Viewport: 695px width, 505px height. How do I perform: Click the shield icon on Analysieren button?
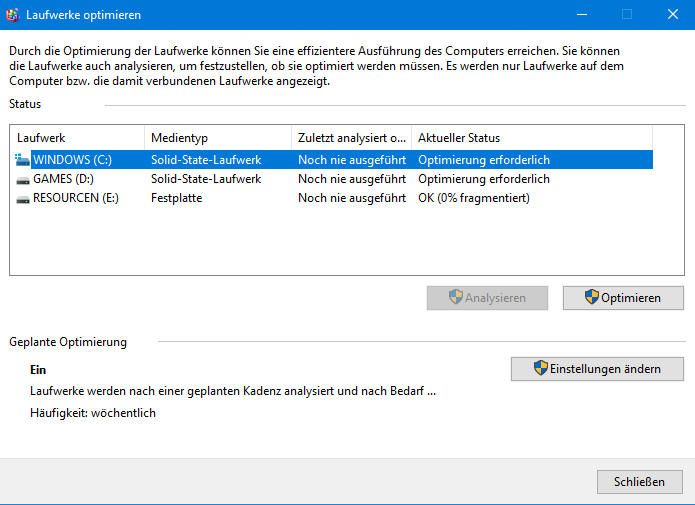coord(456,297)
